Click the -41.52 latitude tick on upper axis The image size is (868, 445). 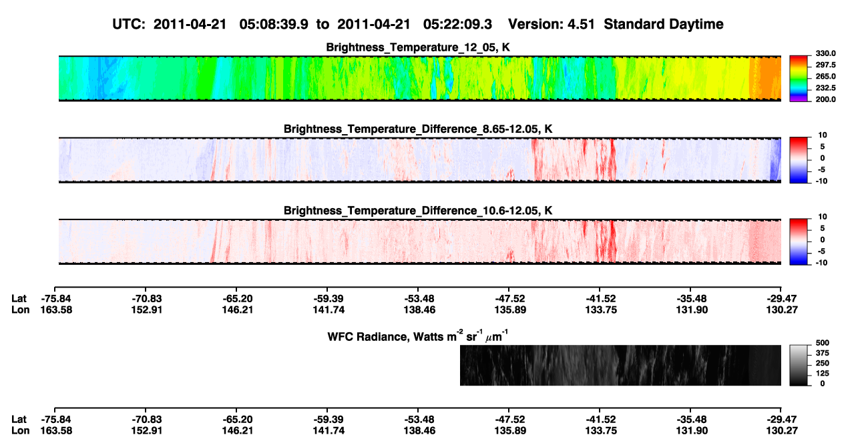tap(600, 298)
